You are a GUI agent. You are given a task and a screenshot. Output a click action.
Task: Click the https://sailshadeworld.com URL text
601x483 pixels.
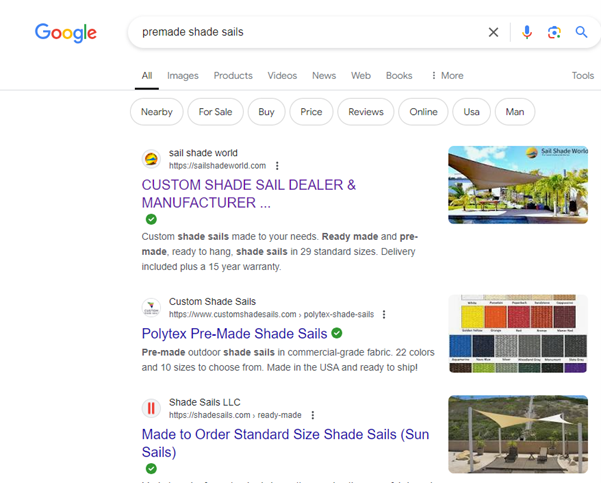217,166
